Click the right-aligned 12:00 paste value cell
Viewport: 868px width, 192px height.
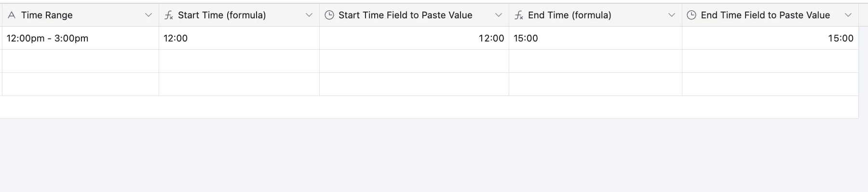(x=414, y=38)
